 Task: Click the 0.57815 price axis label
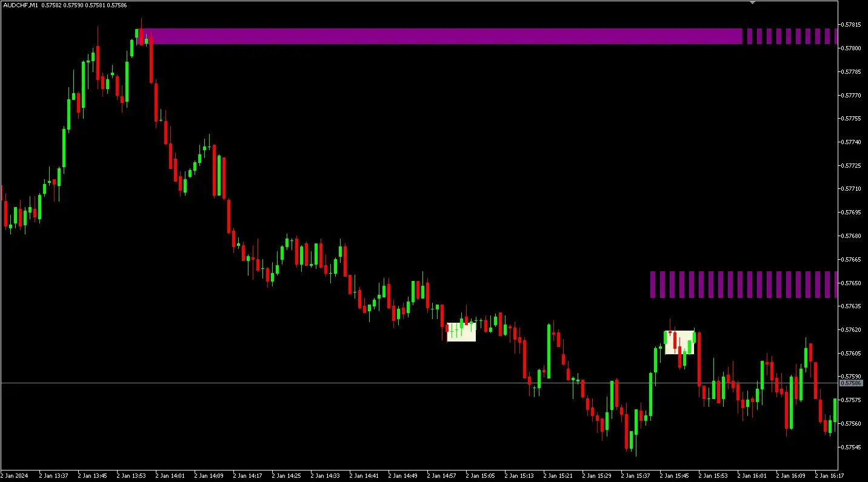850,25
